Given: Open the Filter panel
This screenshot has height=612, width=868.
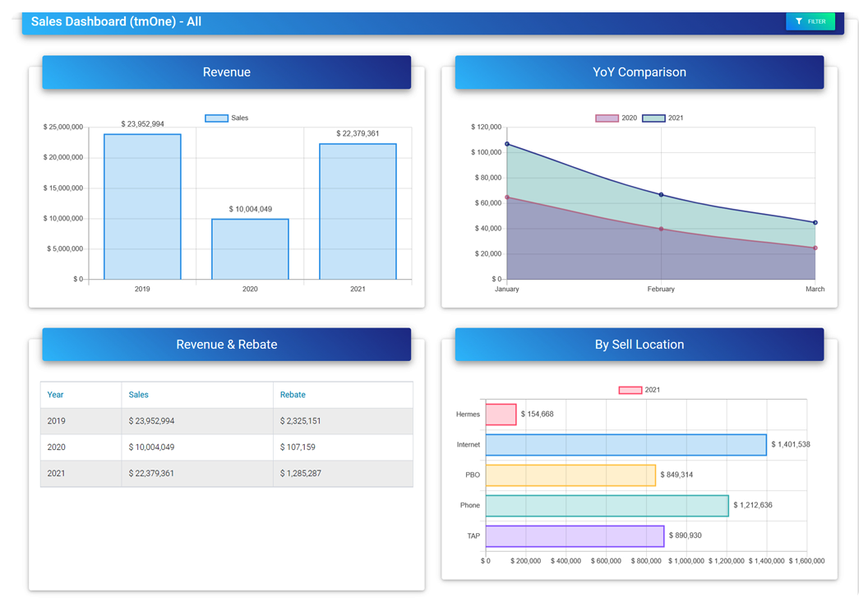Looking at the screenshot, I should tap(810, 21).
